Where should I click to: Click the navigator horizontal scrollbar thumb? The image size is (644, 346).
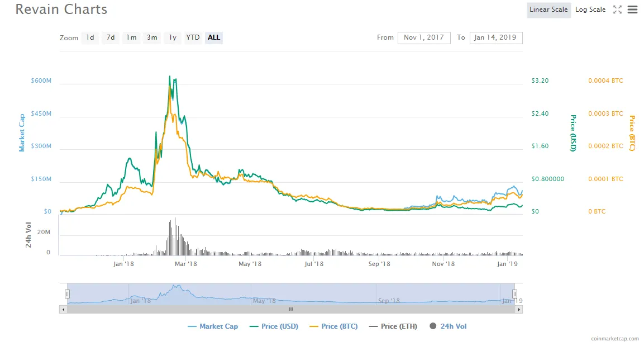tap(291, 310)
